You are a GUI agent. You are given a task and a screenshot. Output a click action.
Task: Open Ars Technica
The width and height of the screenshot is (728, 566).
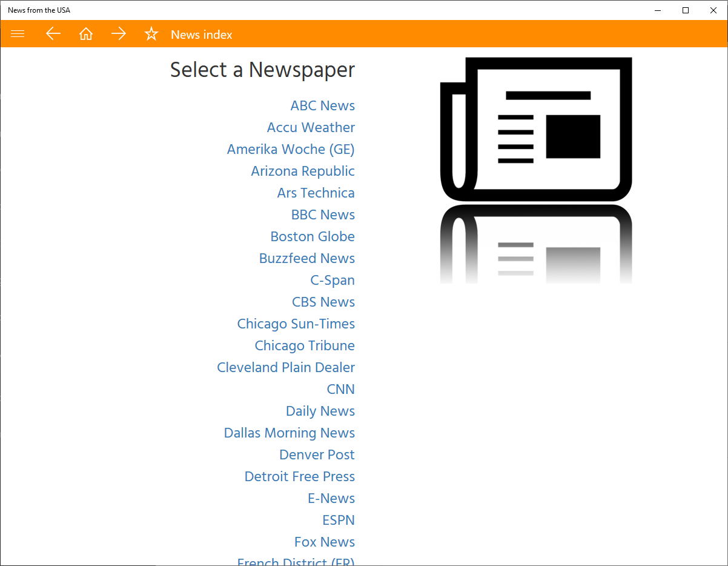click(316, 193)
